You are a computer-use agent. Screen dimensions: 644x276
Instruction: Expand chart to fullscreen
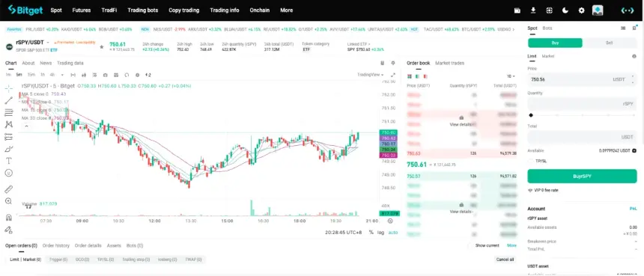393,75
